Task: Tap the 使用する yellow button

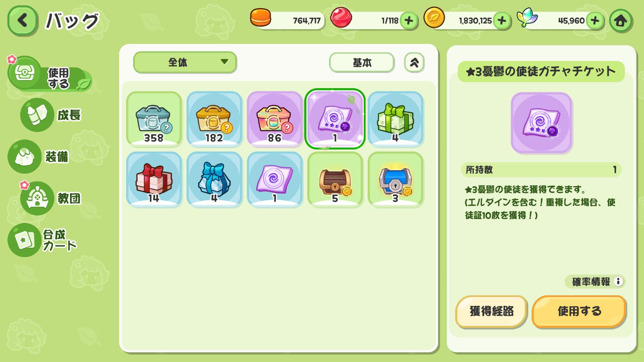Action: point(579,311)
